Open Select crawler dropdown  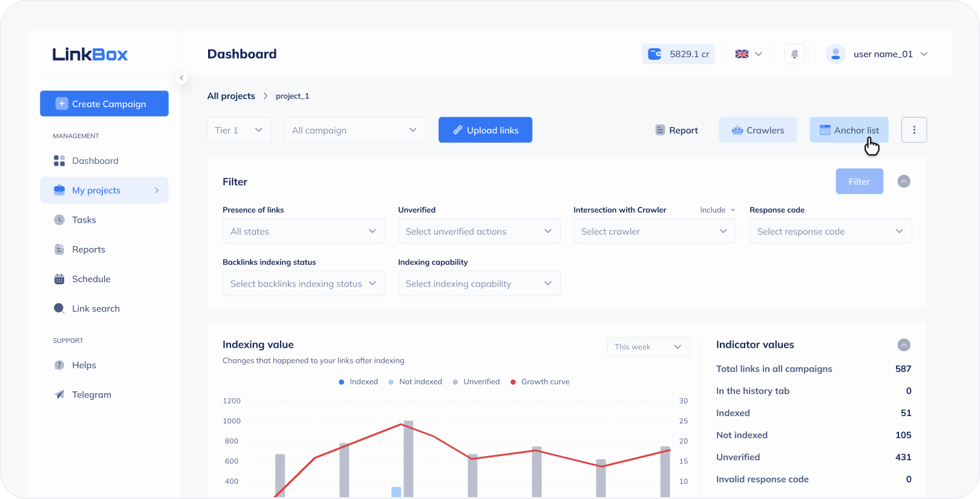point(655,231)
